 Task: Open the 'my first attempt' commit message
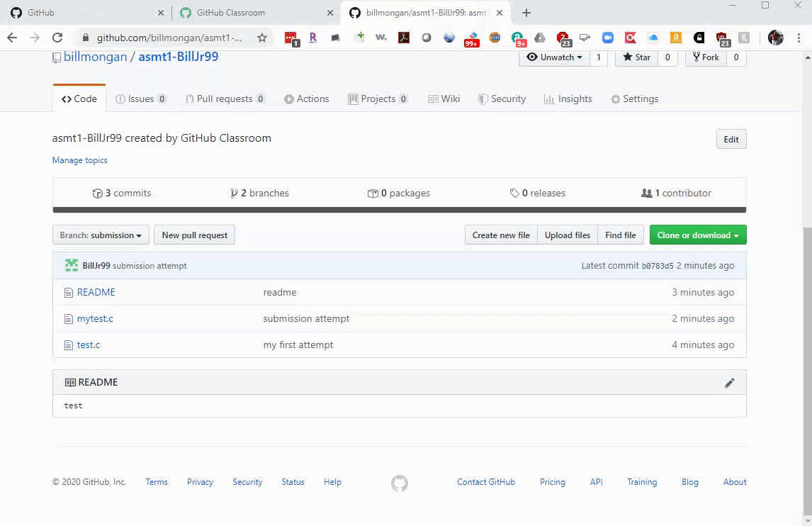coord(298,345)
